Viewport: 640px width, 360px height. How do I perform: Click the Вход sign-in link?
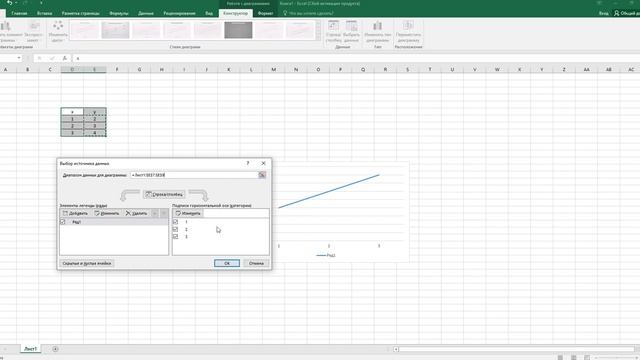pyautogui.click(x=603, y=13)
